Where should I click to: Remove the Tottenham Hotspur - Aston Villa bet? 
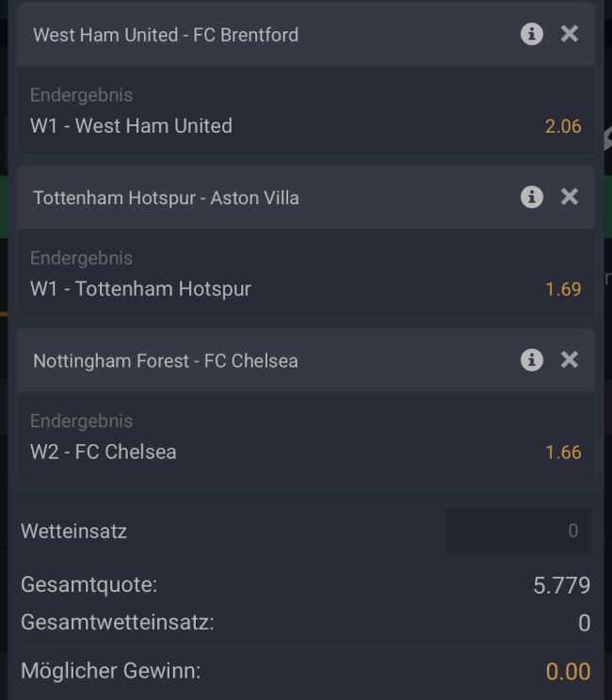(570, 197)
